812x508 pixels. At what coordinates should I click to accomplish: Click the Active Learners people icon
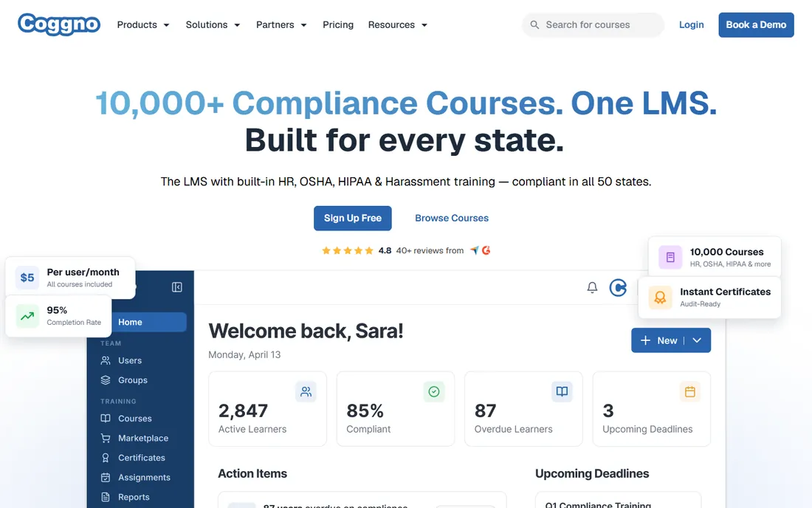(306, 391)
